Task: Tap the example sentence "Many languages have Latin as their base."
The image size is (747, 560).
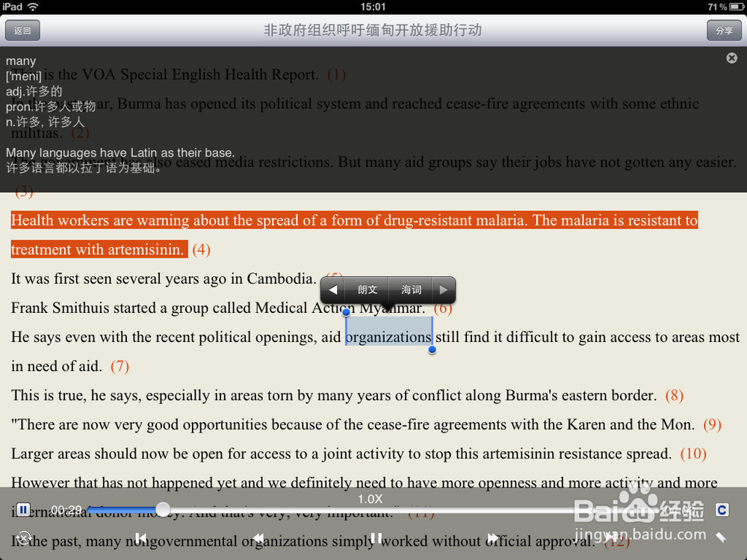Action: (120, 153)
